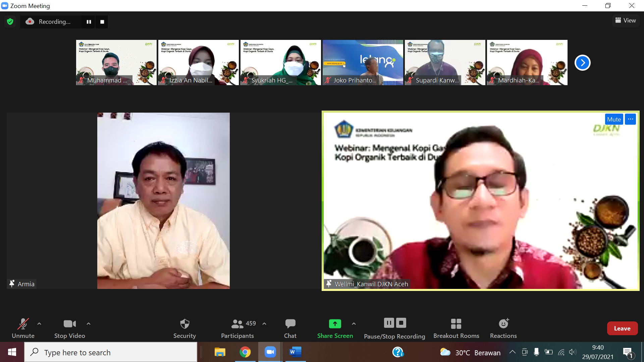Open the Security shield icon
This screenshot has height=362, width=644.
184,324
